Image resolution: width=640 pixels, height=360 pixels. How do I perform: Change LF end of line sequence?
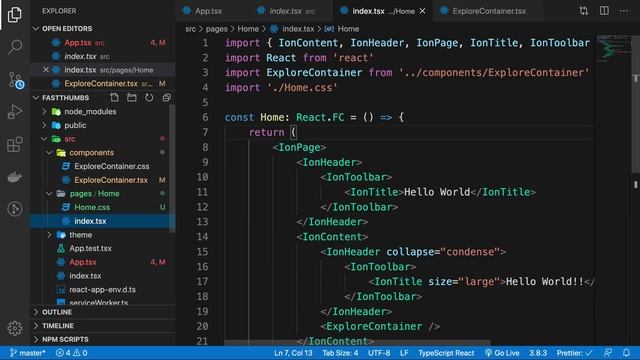click(x=404, y=353)
